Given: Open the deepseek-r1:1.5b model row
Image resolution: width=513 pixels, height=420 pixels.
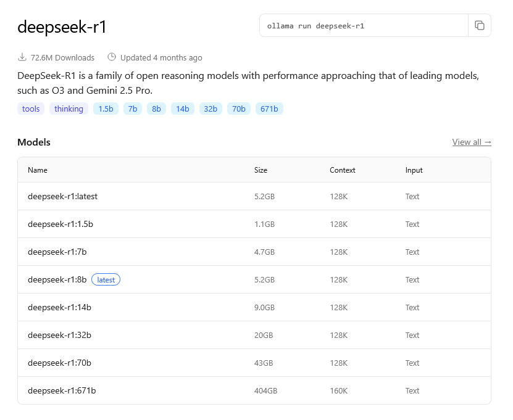Looking at the screenshot, I should point(60,224).
